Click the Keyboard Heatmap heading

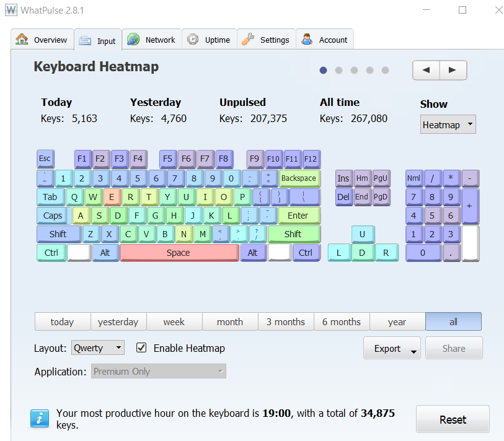pos(96,66)
